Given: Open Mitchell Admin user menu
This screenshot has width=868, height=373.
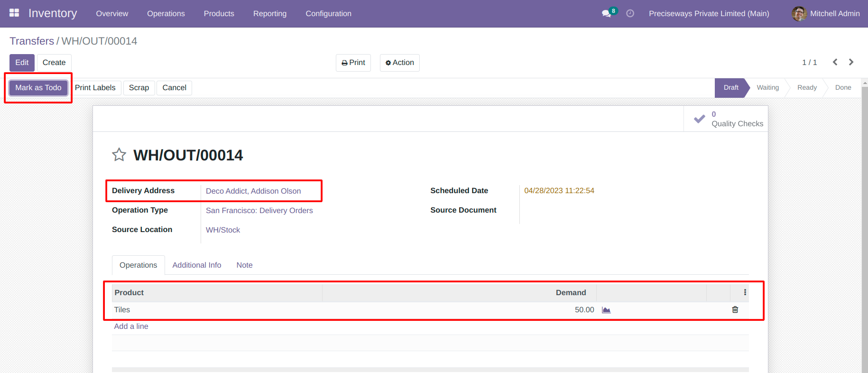Looking at the screenshot, I should tap(826, 13).
